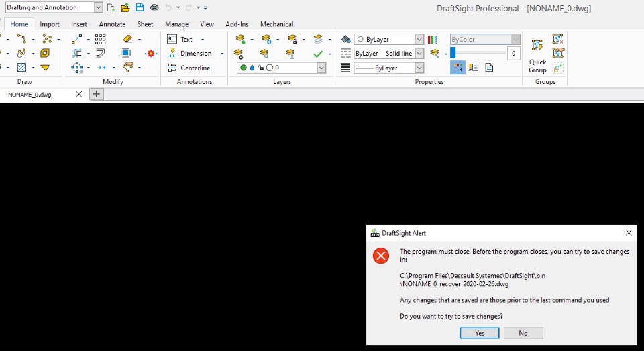This screenshot has height=351, width=644.
Task: Click the transparency value field showing 0
Action: coord(513,54)
